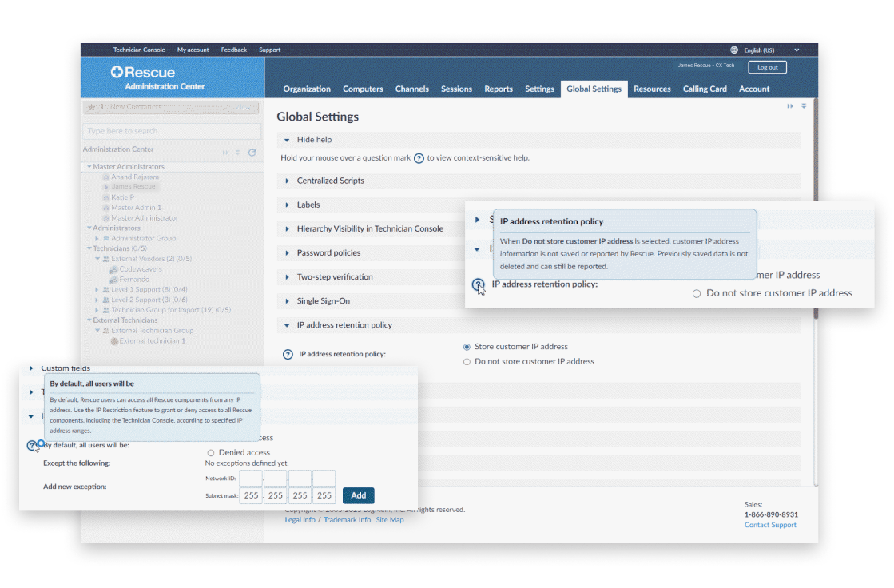Select 'Do not store customer IP address'
This screenshot has height=588, width=894.
point(467,361)
